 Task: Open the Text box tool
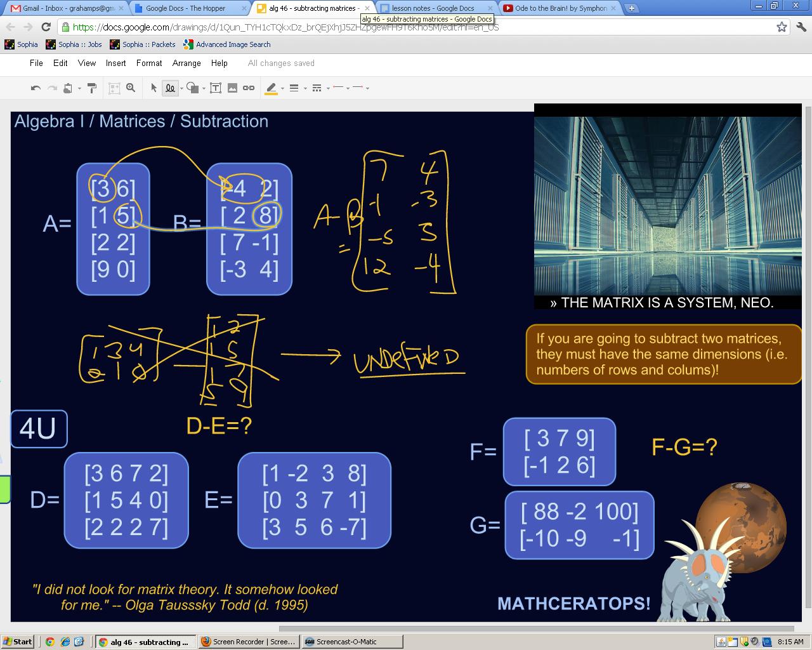coord(216,88)
